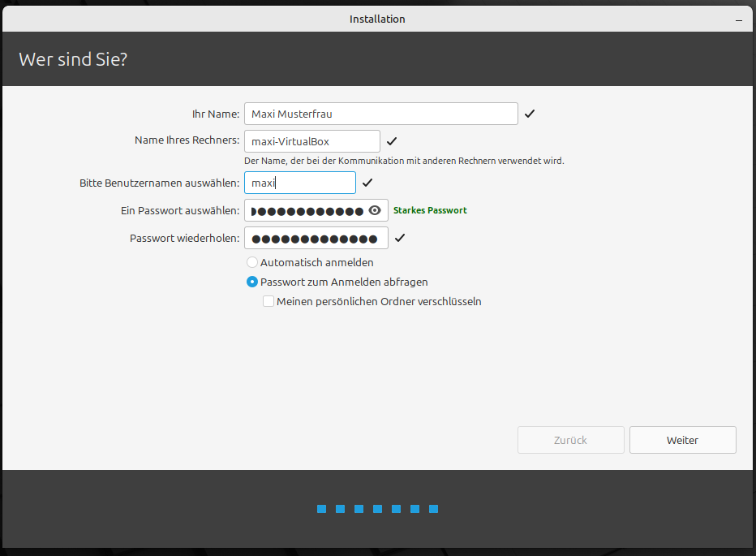Click the Weiter button
This screenshot has width=756, height=556.
[683, 440]
